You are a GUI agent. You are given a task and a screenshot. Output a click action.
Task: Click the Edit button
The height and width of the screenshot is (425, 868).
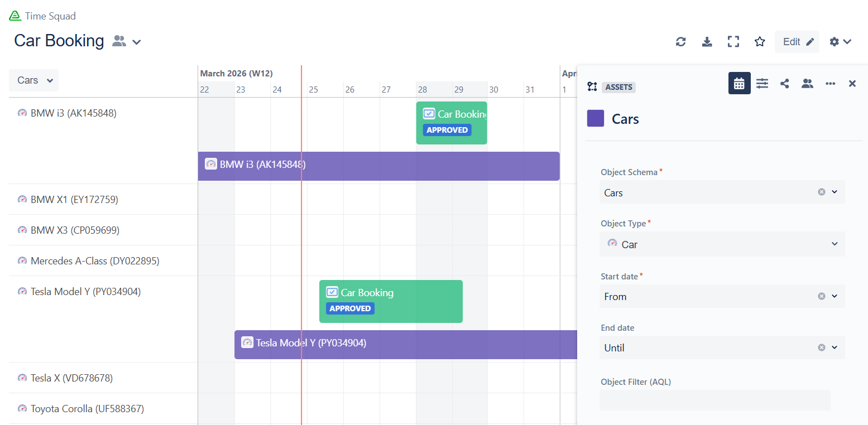coord(797,42)
